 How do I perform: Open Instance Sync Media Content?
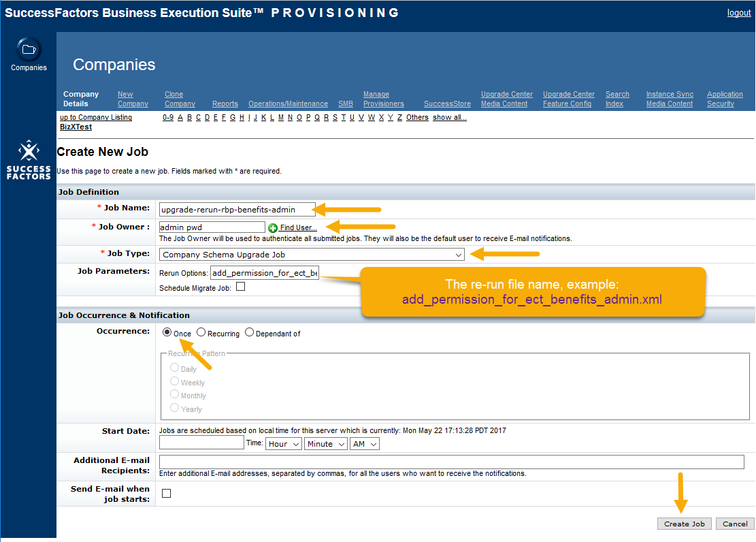(x=670, y=99)
